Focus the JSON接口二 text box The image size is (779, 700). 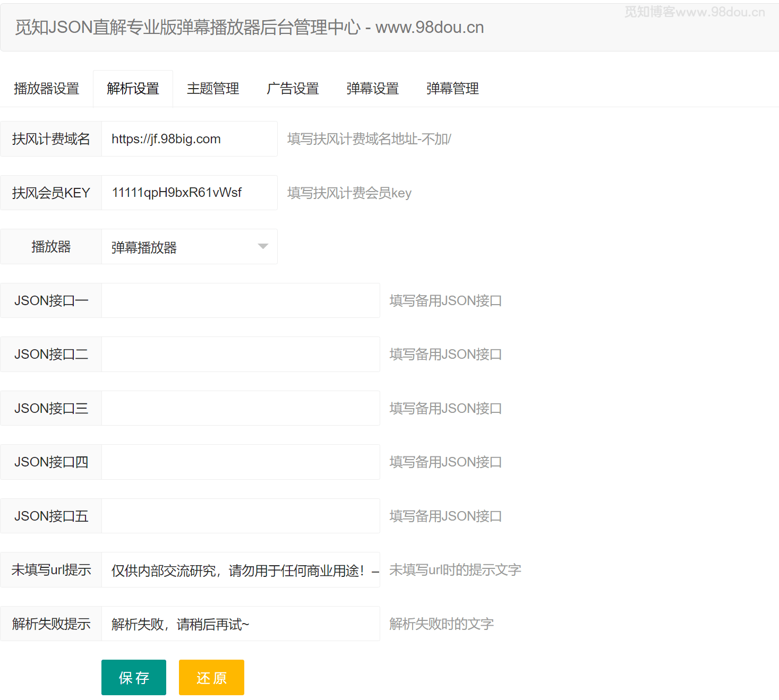(x=241, y=355)
